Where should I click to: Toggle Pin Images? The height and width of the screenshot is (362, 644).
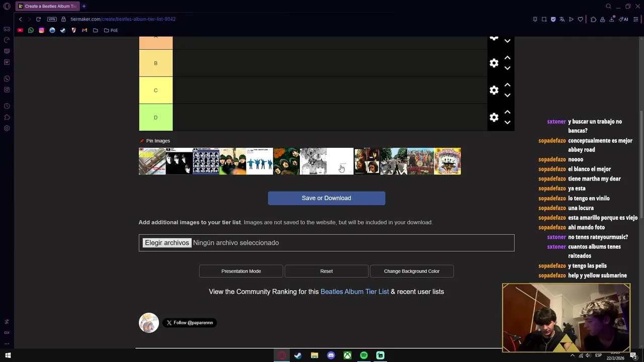click(154, 141)
